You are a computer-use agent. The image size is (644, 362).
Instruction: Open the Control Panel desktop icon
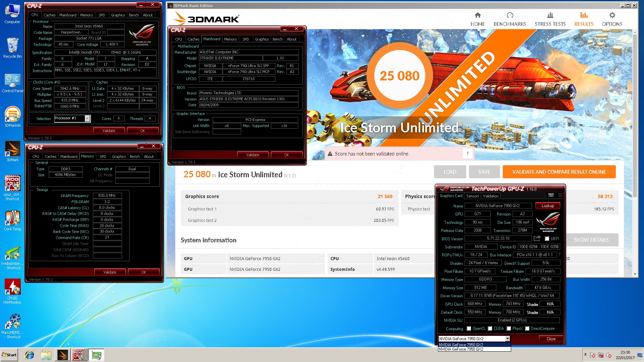coord(12,83)
